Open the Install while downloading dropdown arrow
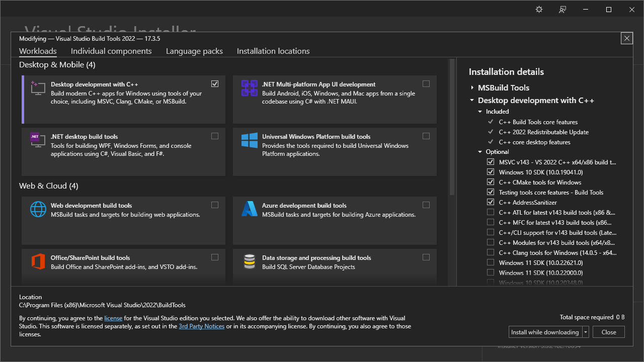The height and width of the screenshot is (362, 644). click(x=586, y=332)
